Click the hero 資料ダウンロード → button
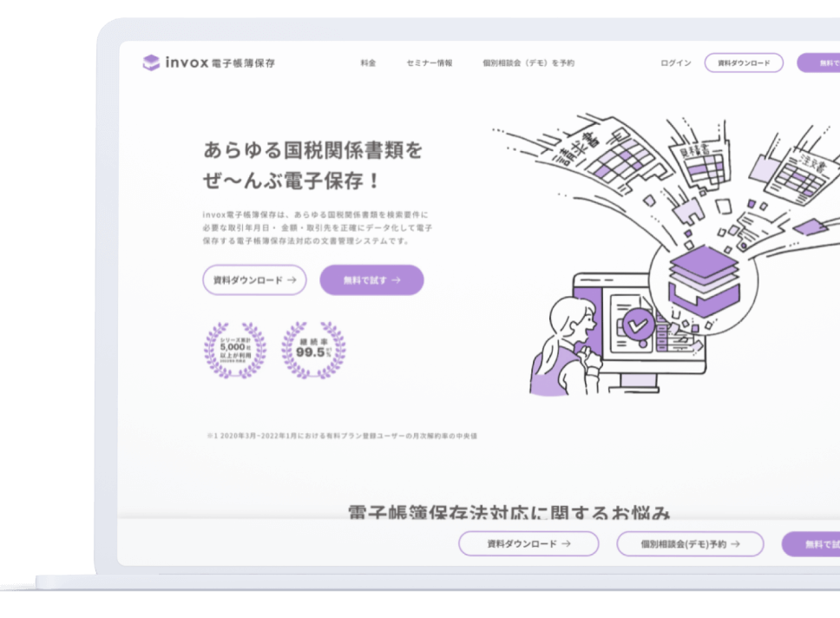Screen dimensions: 840x618 coord(254,279)
